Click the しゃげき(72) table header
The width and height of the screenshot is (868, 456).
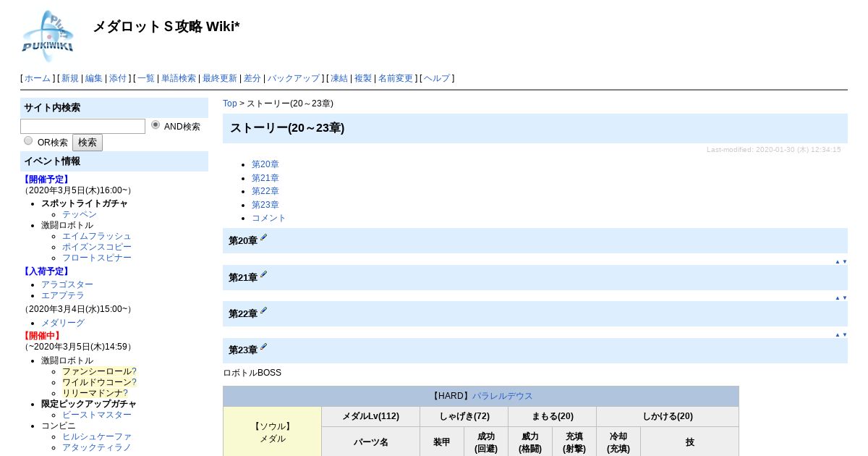click(x=464, y=416)
